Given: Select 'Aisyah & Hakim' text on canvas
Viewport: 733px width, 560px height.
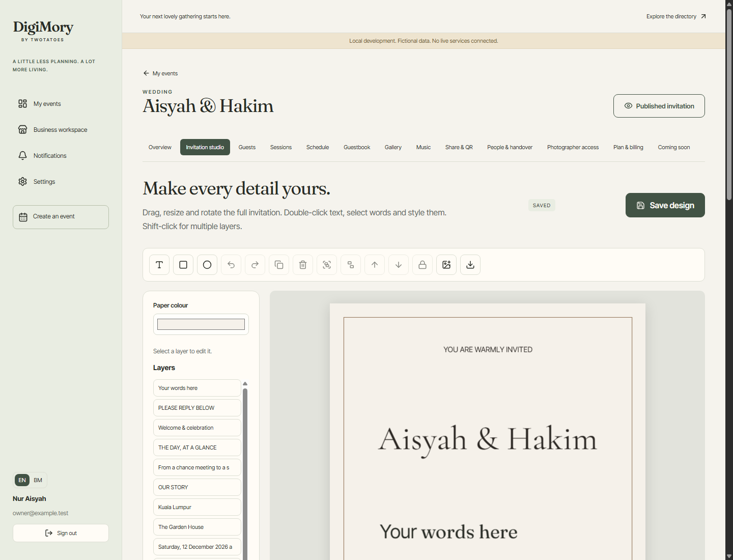Looking at the screenshot, I should (488, 439).
